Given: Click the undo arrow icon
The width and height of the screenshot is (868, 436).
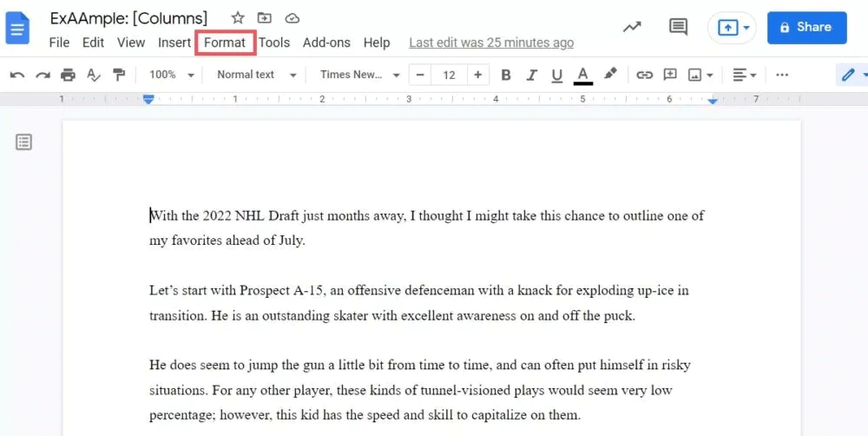Looking at the screenshot, I should (x=16, y=76).
